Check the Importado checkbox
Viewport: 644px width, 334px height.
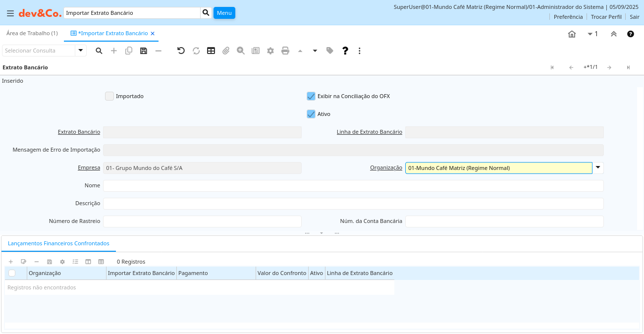109,96
